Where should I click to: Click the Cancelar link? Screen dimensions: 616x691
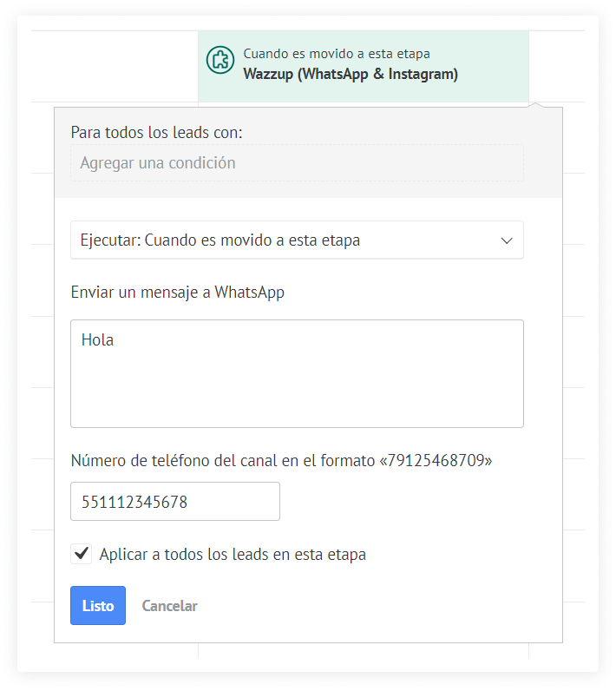pos(169,606)
